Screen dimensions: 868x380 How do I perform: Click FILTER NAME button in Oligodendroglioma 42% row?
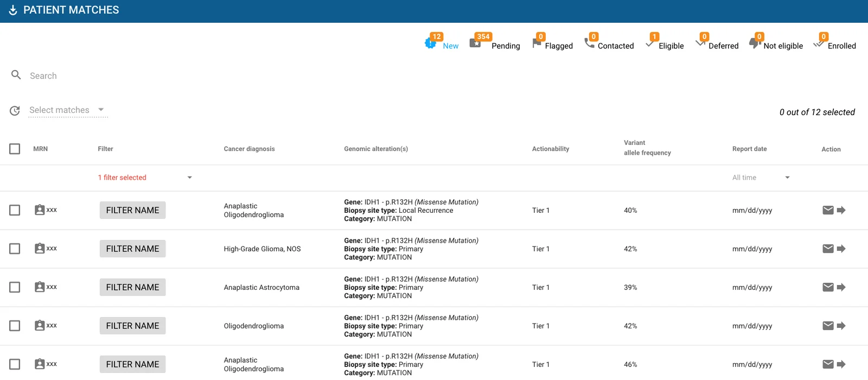tap(132, 326)
